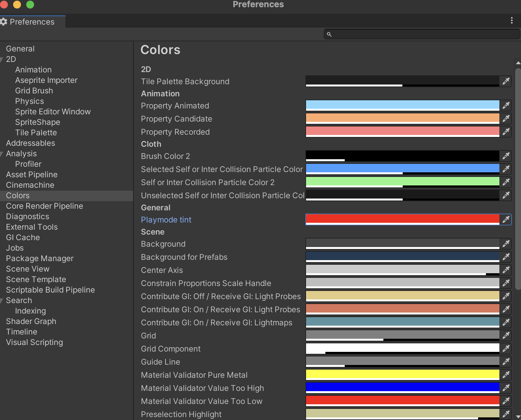The image size is (521, 420).
Task: Click the Playmode tint label
Action: 166,220
